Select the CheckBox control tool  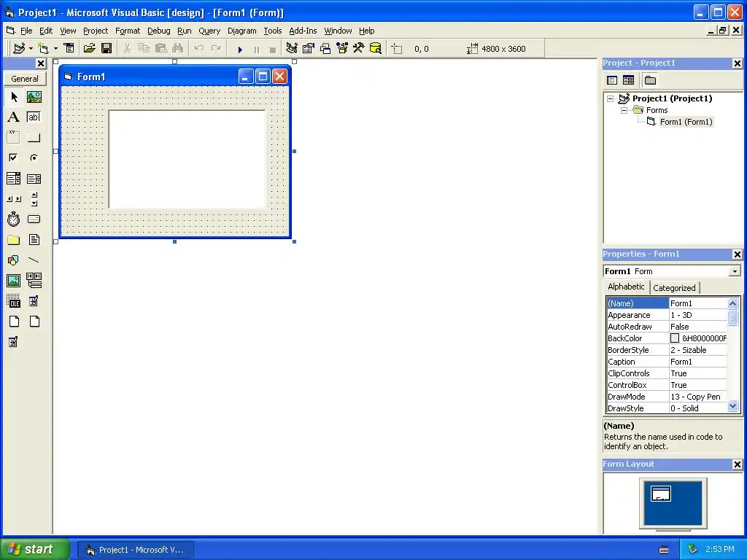(x=14, y=157)
